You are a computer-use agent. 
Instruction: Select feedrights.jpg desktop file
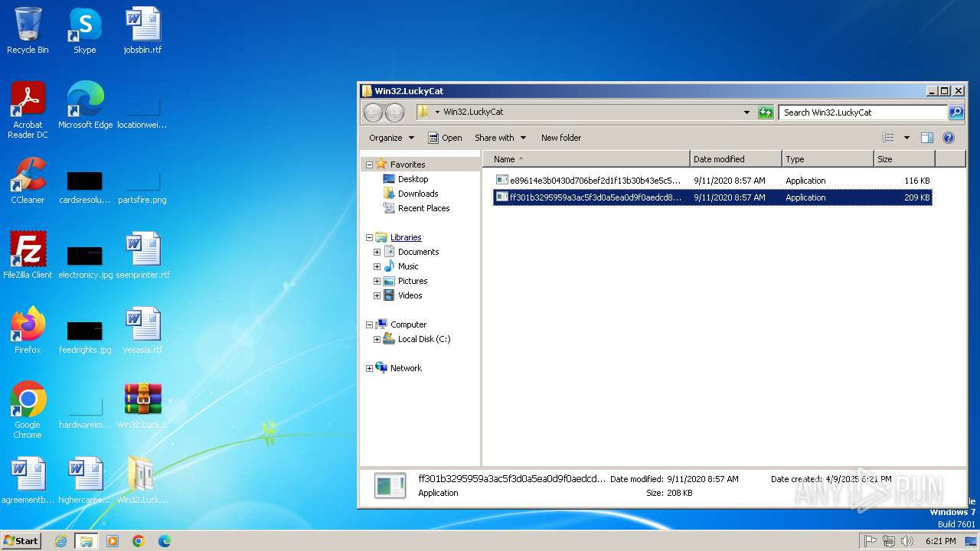click(85, 336)
